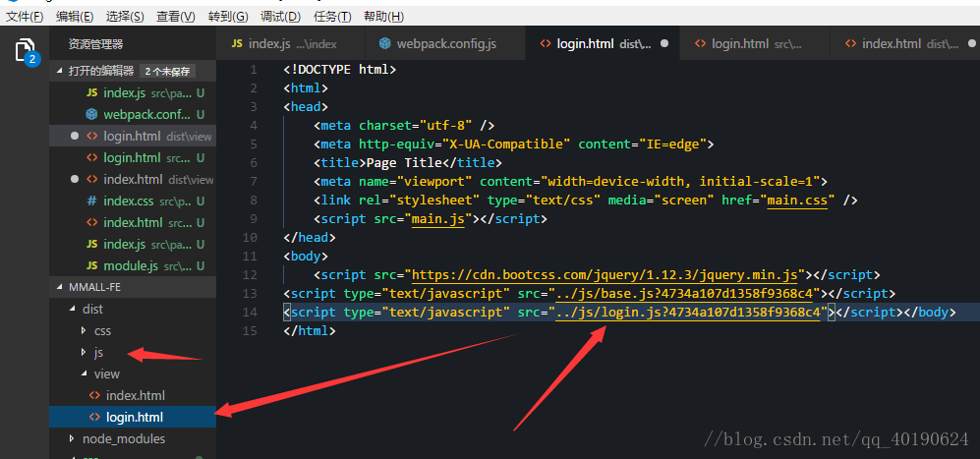Image resolution: width=980 pixels, height=459 pixels.
Task: Follow jquery.min.js CDN link
Action: 605,274
